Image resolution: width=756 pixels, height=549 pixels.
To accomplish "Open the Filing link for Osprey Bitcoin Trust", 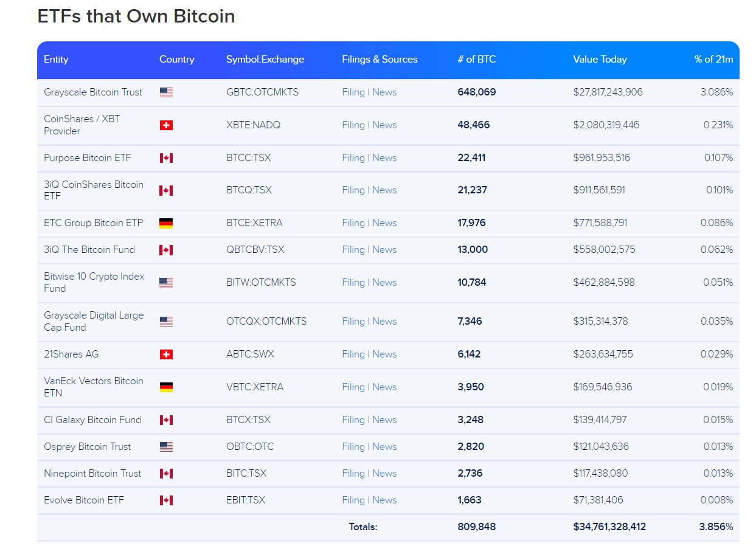I will [353, 447].
